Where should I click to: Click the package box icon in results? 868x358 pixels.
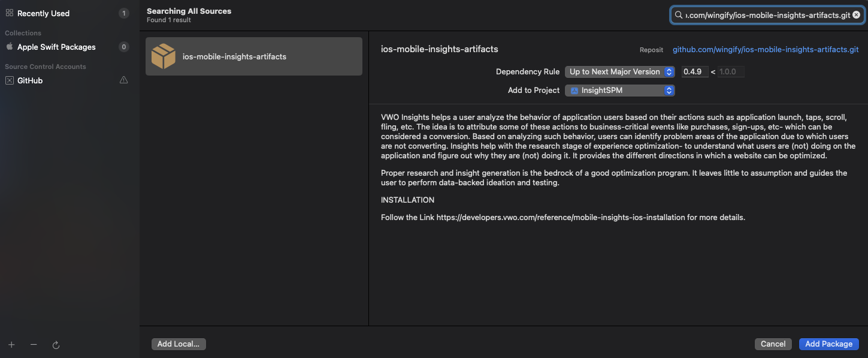pyautogui.click(x=164, y=56)
